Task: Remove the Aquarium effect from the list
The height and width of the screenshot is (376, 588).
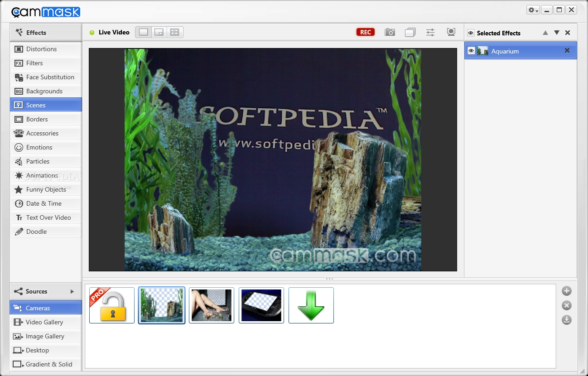Action: pyautogui.click(x=567, y=51)
